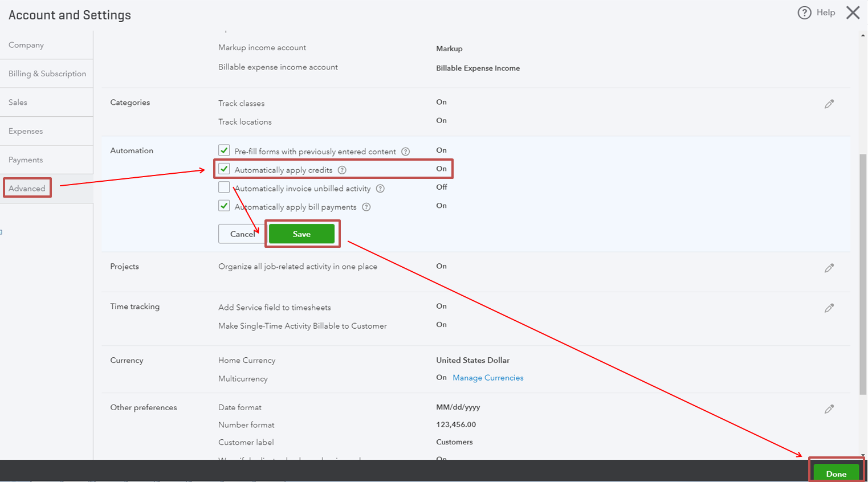Click the Home Currency row label

point(247,361)
